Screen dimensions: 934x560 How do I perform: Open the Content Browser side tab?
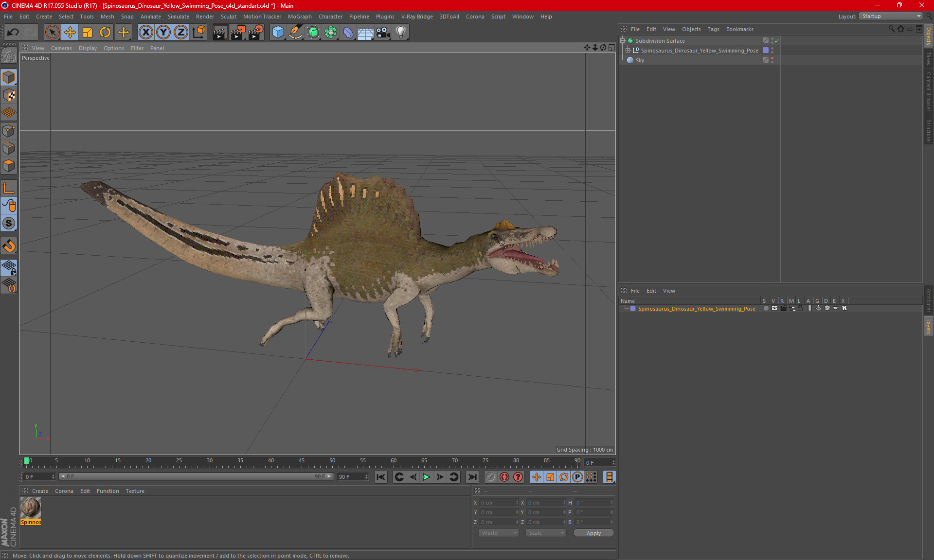(x=929, y=92)
